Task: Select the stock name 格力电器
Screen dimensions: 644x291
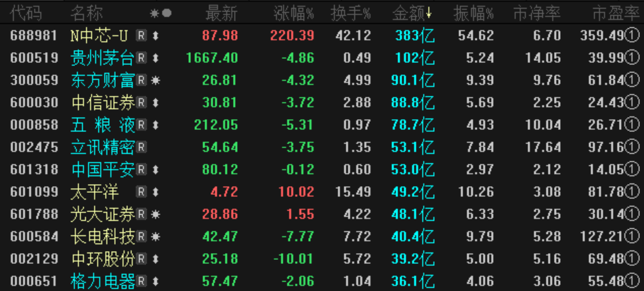Action: pos(103,281)
